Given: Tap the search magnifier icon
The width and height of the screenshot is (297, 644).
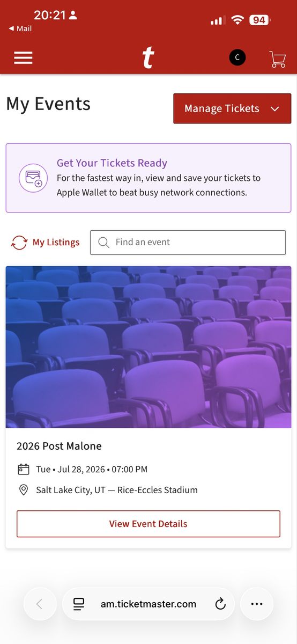Looking at the screenshot, I should click(x=104, y=243).
